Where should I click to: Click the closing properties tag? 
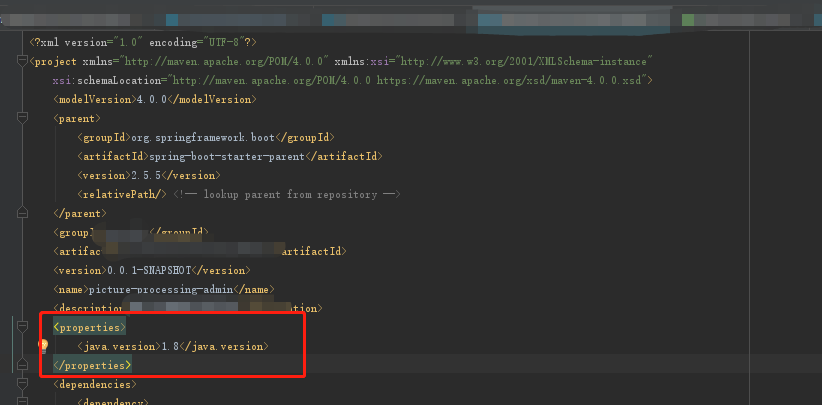click(x=92, y=365)
